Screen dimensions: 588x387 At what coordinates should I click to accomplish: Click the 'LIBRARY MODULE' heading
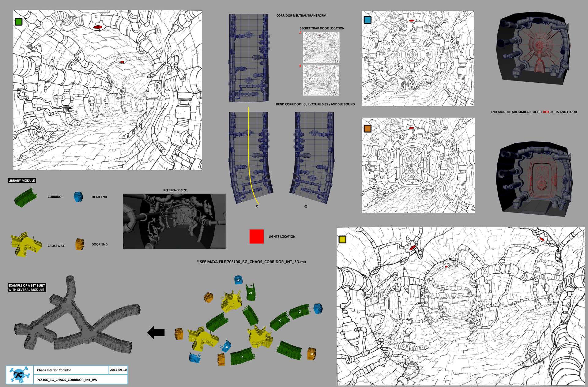(22, 181)
